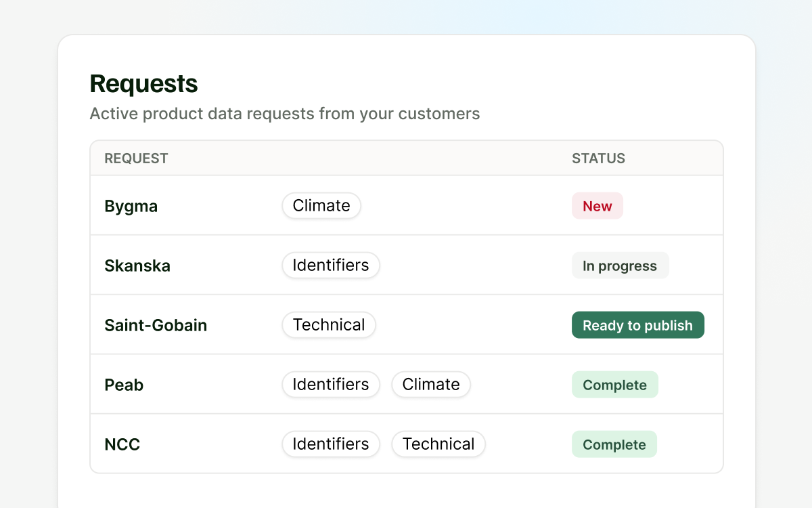Click the Requests page heading
Image resolution: width=812 pixels, height=508 pixels.
click(144, 83)
